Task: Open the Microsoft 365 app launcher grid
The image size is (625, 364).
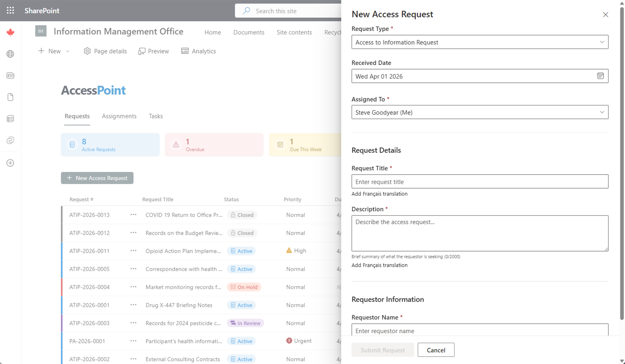Action: pos(10,10)
